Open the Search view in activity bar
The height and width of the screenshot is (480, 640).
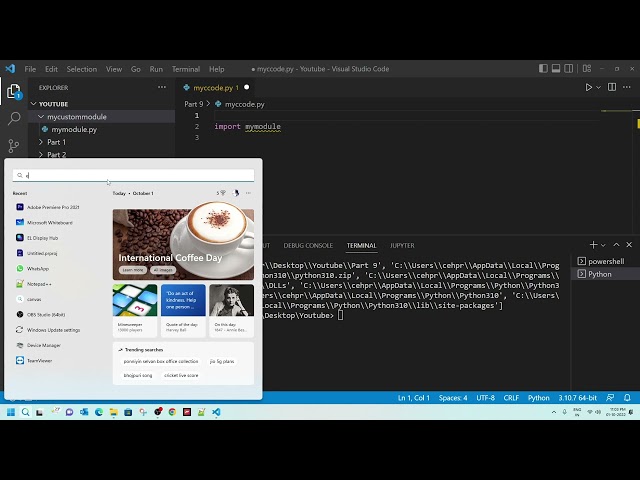(14, 118)
